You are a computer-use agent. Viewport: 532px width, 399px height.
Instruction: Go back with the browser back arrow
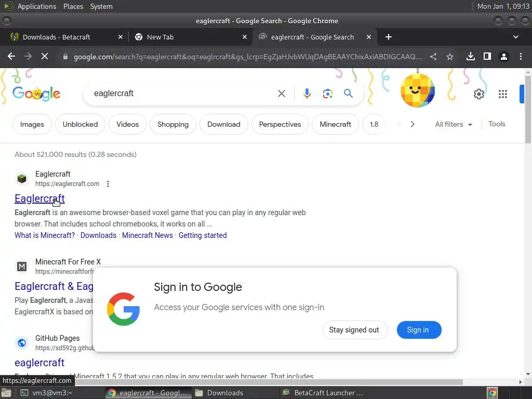(11, 56)
